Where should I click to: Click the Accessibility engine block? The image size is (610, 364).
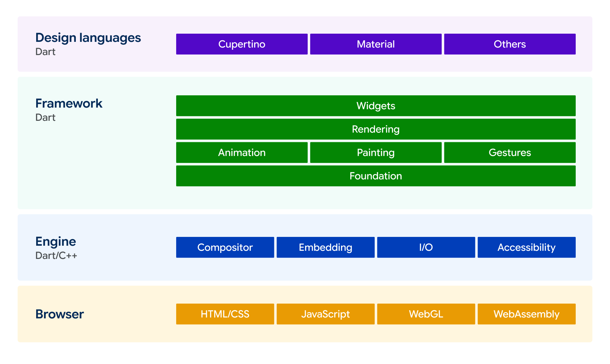coord(527,247)
